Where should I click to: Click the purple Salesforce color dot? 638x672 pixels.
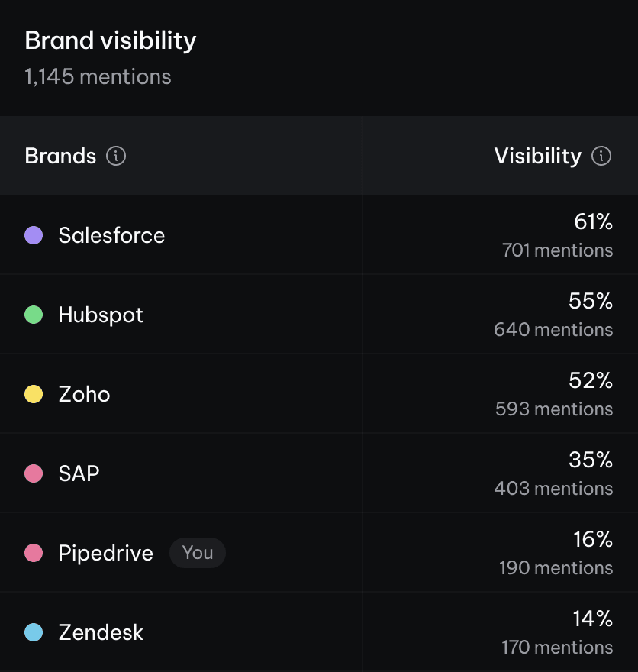click(34, 235)
